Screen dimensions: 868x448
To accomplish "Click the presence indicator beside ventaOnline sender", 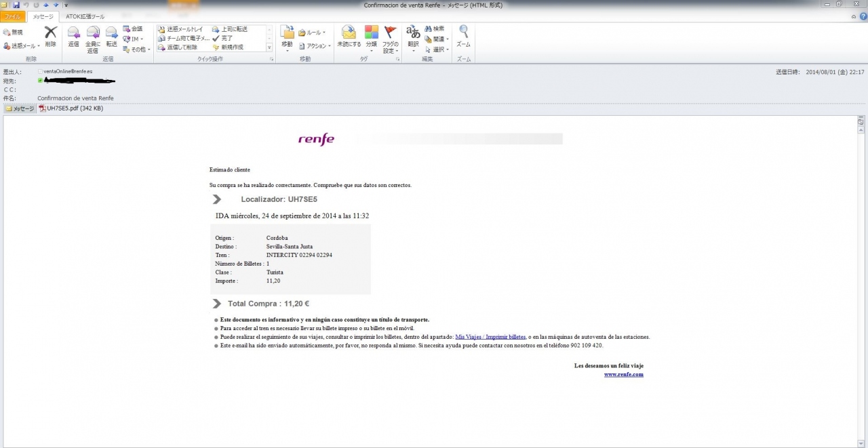I will pos(41,71).
